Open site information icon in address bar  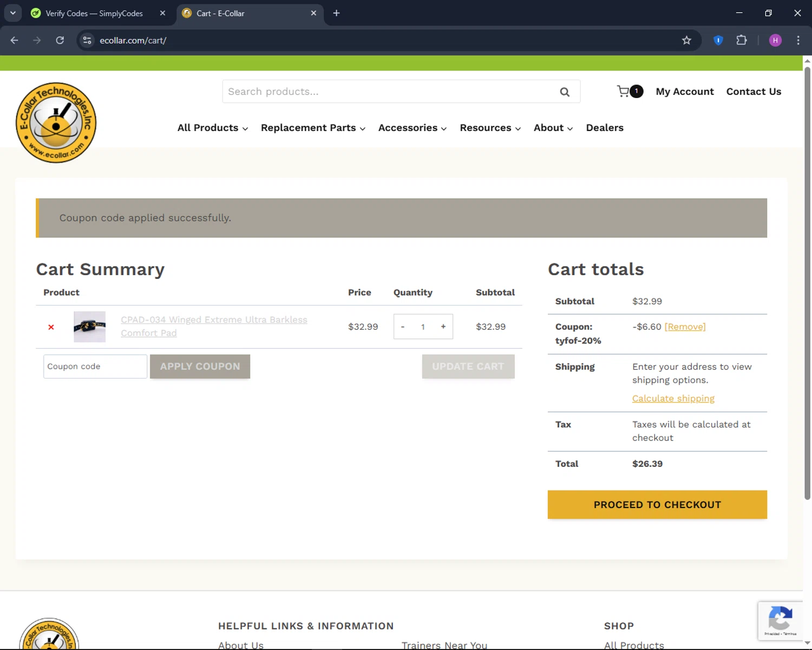point(87,40)
